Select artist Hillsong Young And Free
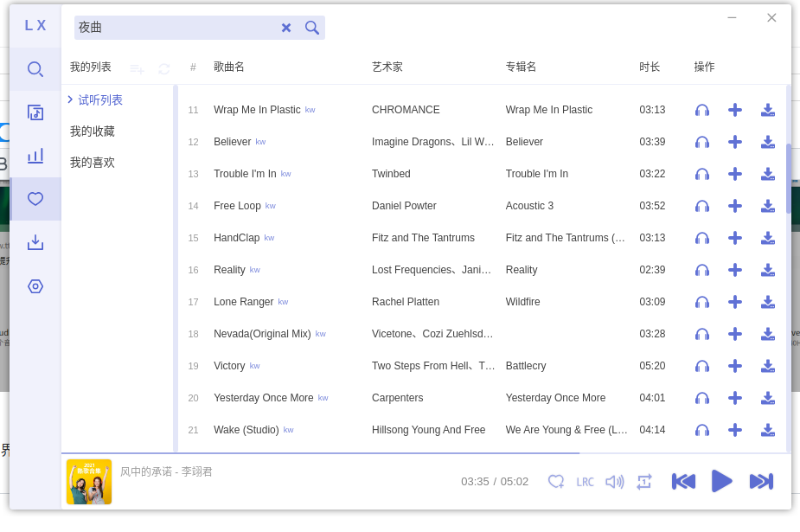Viewport: 800px width, 532px height. pos(429,430)
